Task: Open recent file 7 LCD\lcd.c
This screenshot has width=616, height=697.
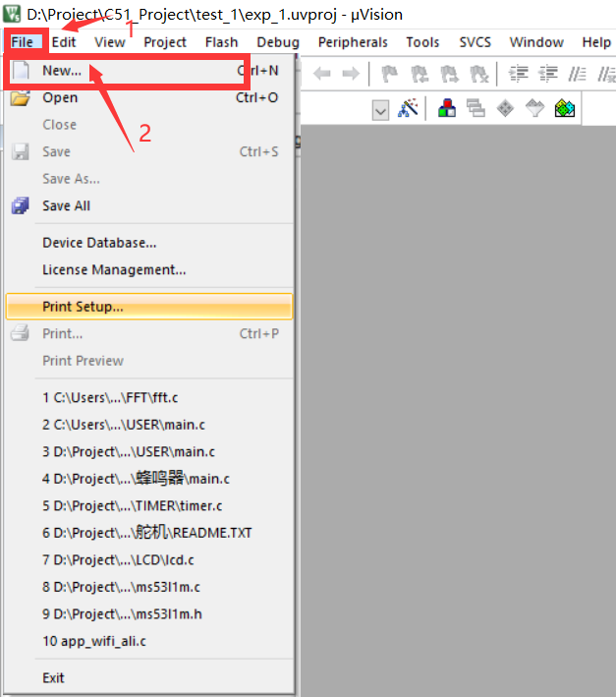Action: pyautogui.click(x=149, y=560)
